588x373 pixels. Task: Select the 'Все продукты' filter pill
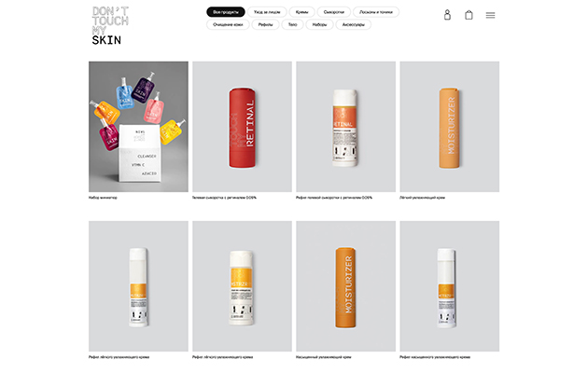[226, 12]
